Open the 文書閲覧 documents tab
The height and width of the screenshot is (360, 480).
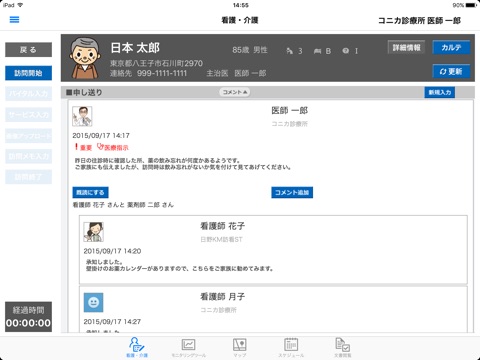(x=342, y=347)
